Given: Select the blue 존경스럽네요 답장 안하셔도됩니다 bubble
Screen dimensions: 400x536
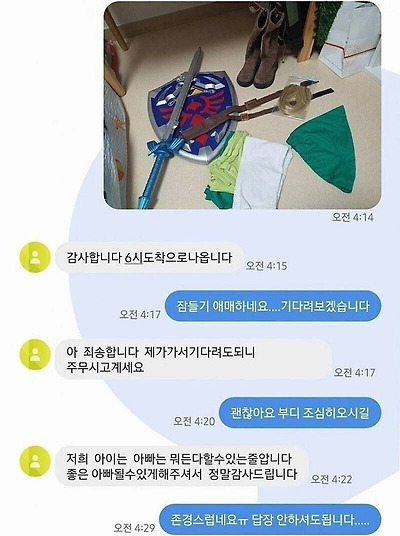Looking at the screenshot, I should click(270, 519).
